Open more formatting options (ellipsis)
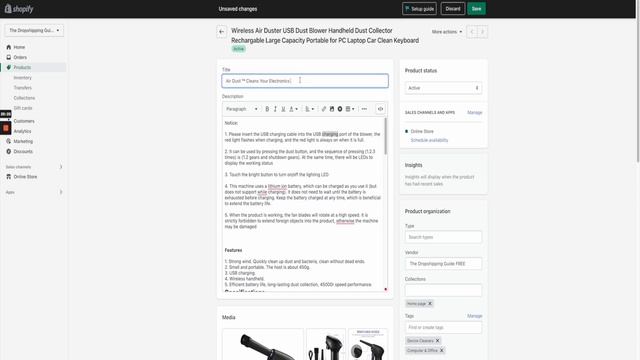The width and height of the screenshot is (640, 360). [364, 109]
